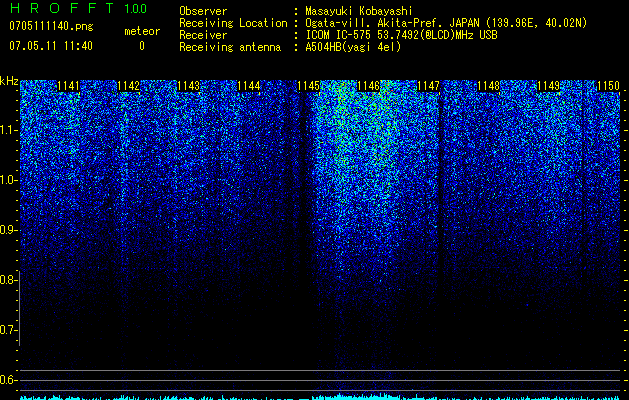Image resolution: width=629 pixels, height=400 pixels.
Task: Click time marker 1142
Action: pyautogui.click(x=129, y=86)
